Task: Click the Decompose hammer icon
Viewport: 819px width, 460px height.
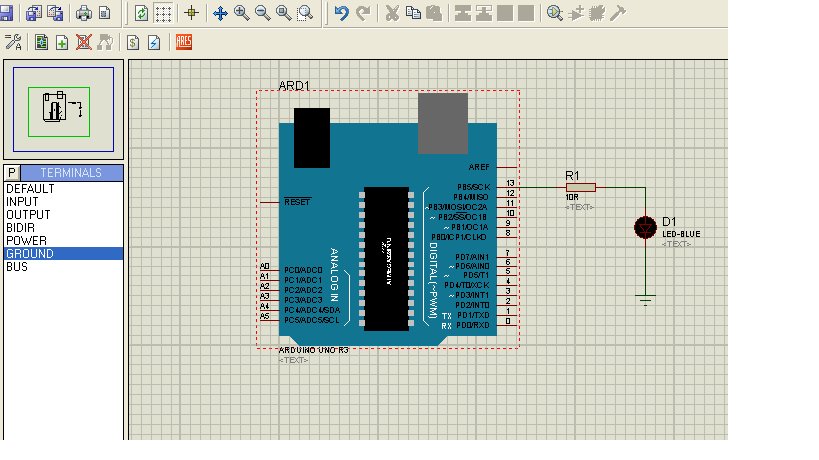Action: pyautogui.click(x=618, y=13)
